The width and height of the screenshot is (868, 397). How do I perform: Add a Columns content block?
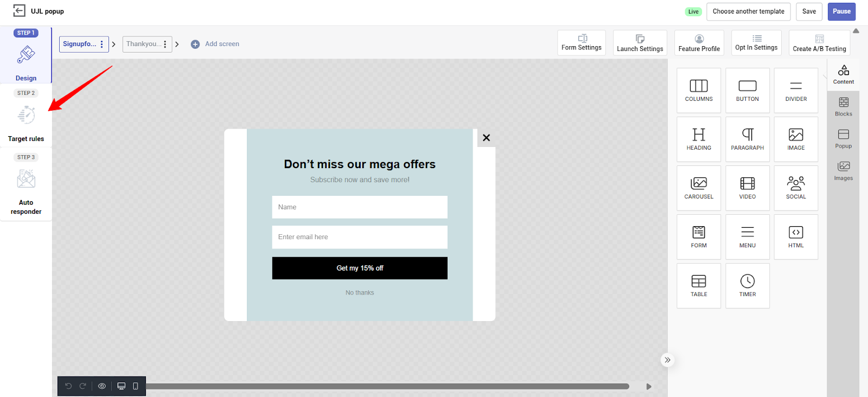(x=699, y=91)
